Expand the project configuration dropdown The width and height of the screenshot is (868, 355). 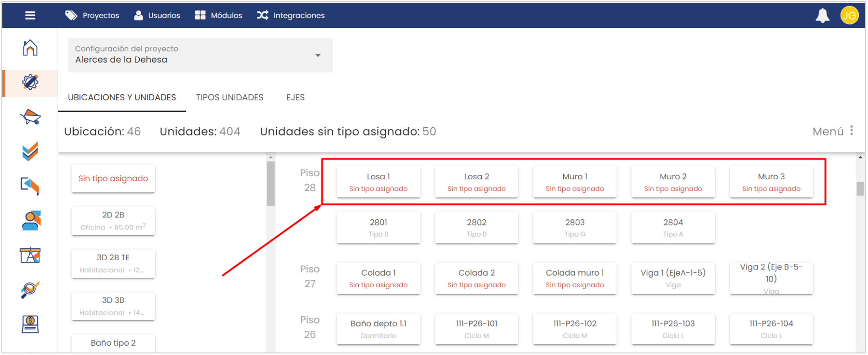pos(318,55)
